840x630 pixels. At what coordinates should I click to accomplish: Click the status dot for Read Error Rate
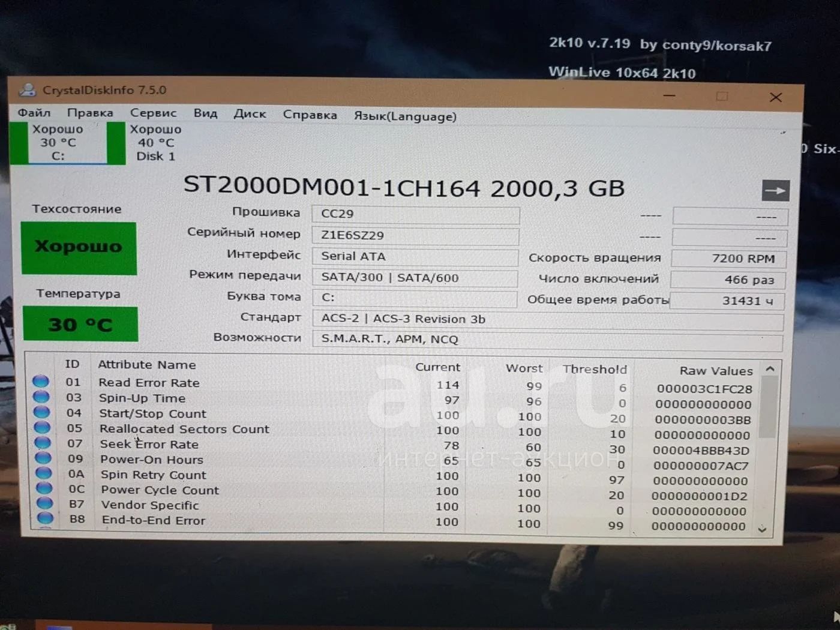[40, 381]
